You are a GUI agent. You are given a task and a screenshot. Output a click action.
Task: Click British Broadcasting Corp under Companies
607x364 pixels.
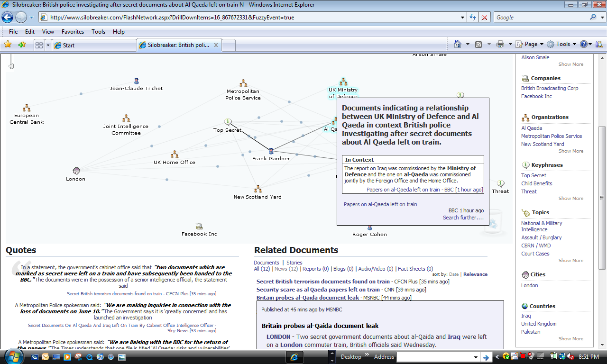click(550, 88)
